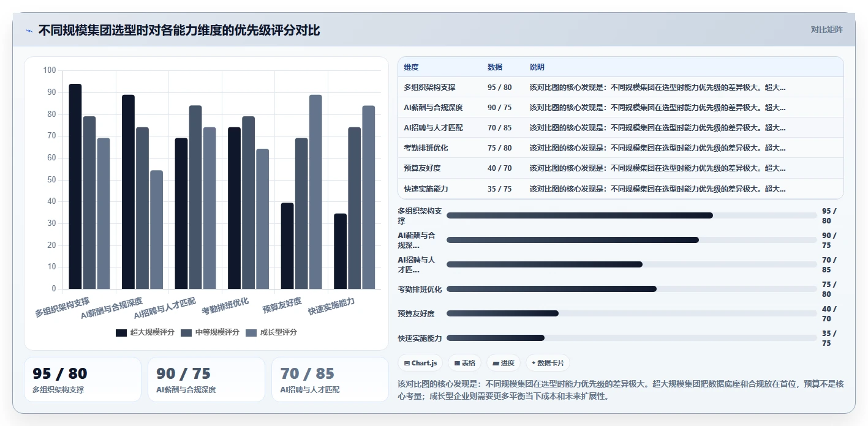Screen dimensions: 868x426
Task: Click the description text in the 预算友好度 table row
Action: tap(657, 168)
